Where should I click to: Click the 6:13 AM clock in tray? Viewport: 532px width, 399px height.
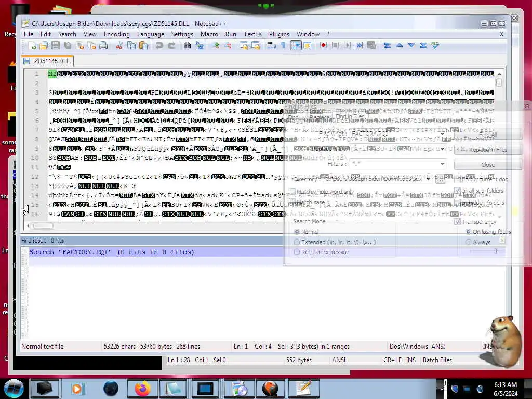click(x=506, y=385)
